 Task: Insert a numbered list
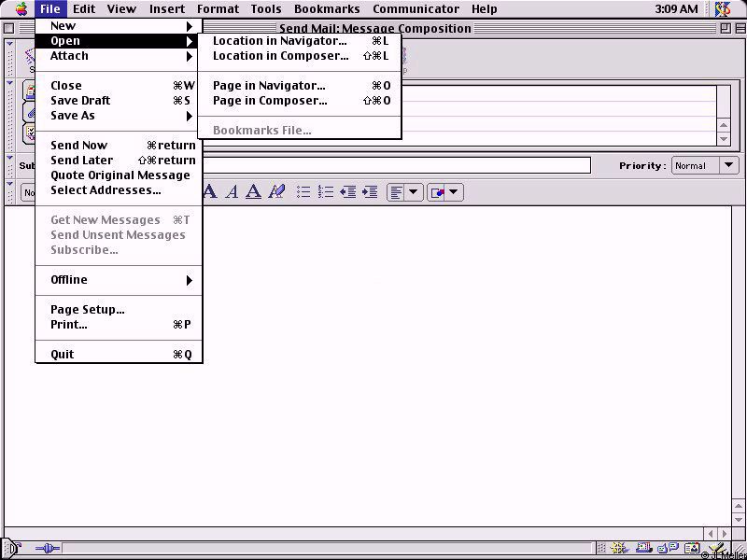326,192
